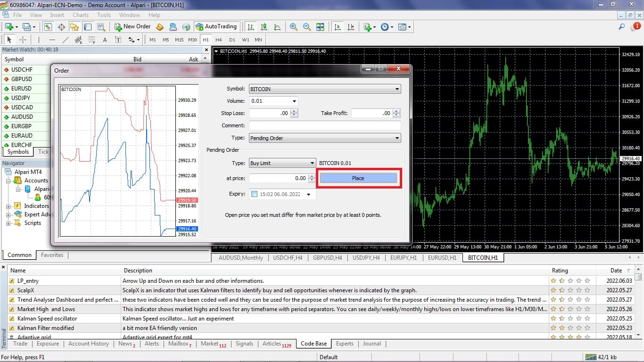This screenshot has height=362, width=644.
Task: Expand the Indicators node in Navigator
Action: coord(8,206)
